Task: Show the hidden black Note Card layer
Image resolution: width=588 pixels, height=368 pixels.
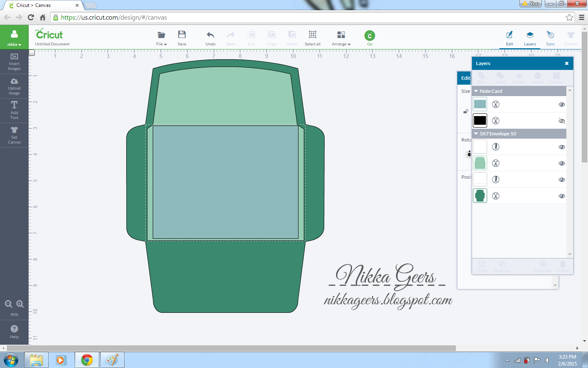Action: (x=561, y=121)
